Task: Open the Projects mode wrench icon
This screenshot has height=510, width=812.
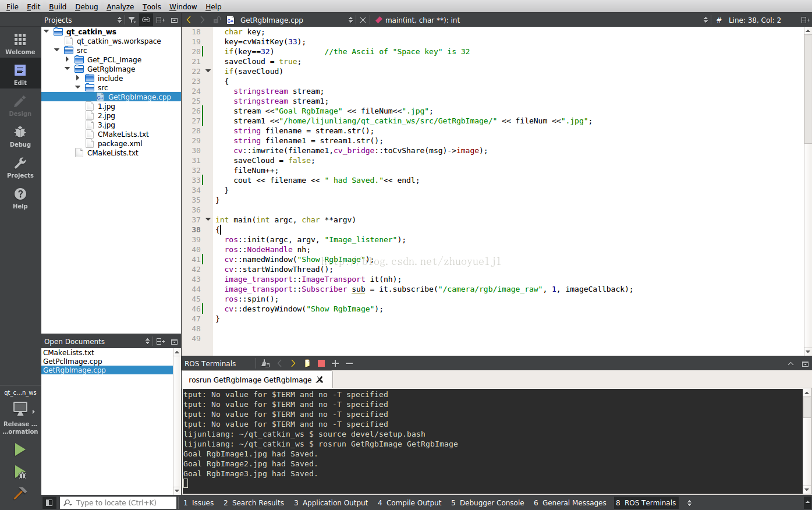Action: 20,168
